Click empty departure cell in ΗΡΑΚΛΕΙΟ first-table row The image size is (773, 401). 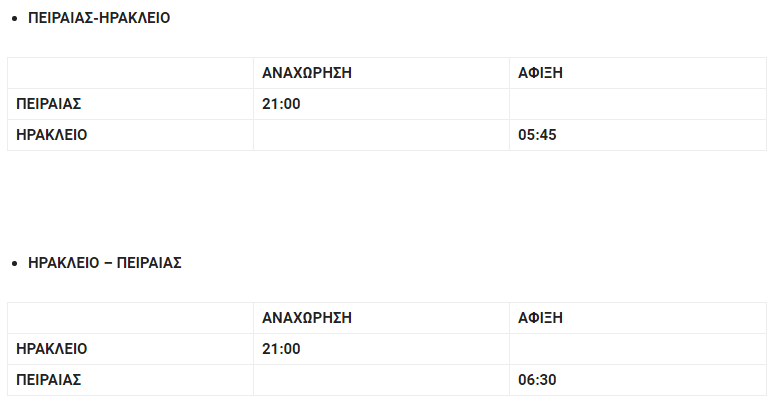382,135
